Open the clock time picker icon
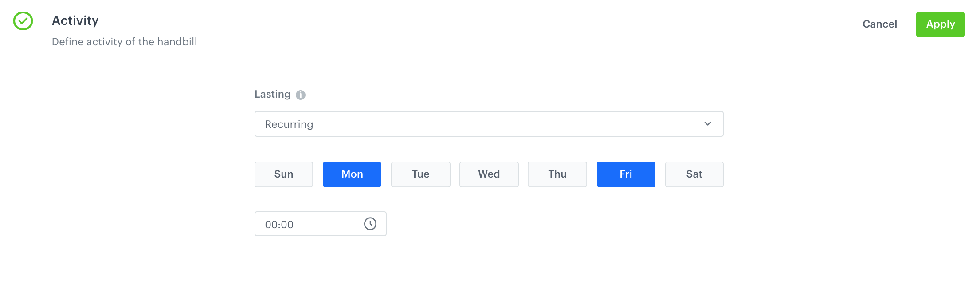The image size is (980, 285). (370, 224)
